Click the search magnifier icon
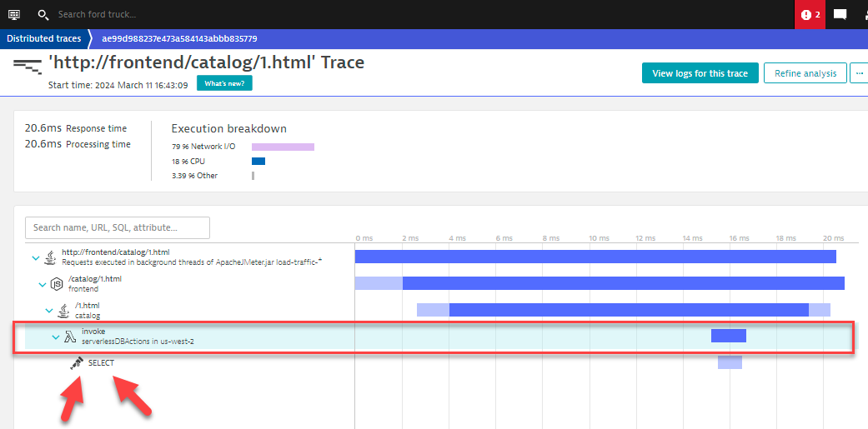This screenshot has height=429, width=868. 43,14
